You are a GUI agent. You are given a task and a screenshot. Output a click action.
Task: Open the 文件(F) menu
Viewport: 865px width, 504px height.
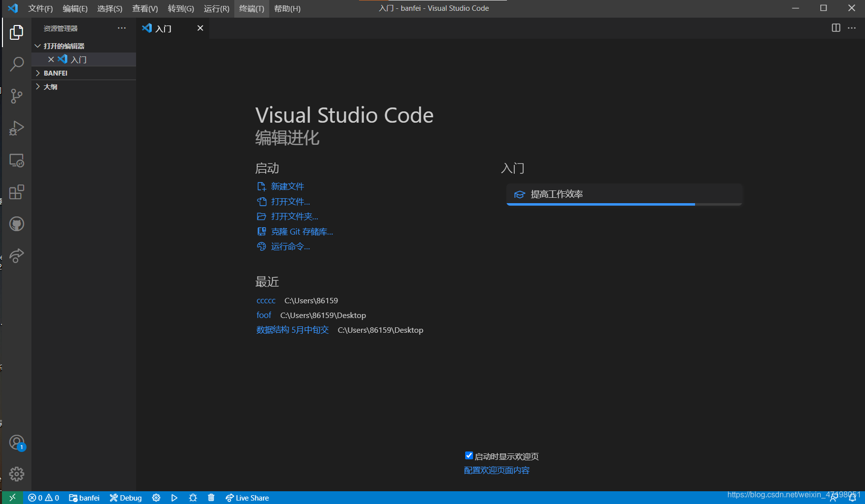(x=40, y=8)
